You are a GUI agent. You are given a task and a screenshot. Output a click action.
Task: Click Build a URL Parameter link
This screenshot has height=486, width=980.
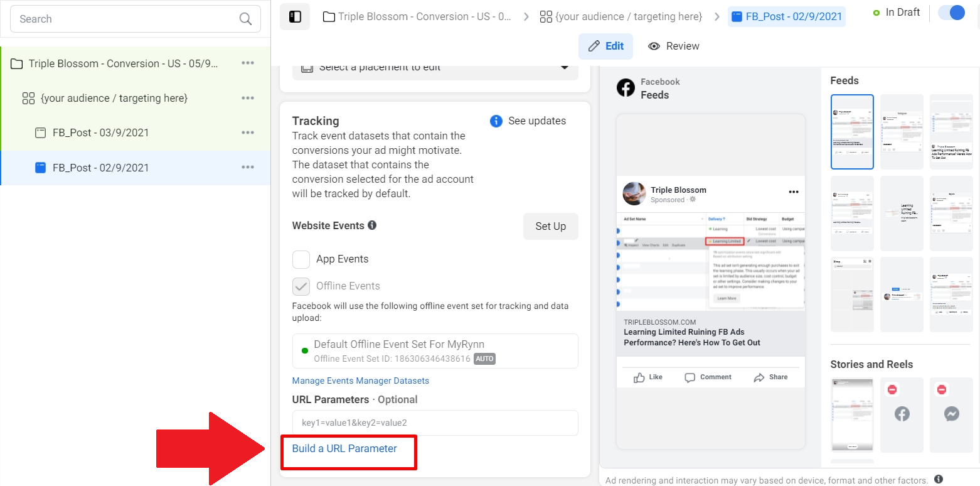click(x=344, y=449)
